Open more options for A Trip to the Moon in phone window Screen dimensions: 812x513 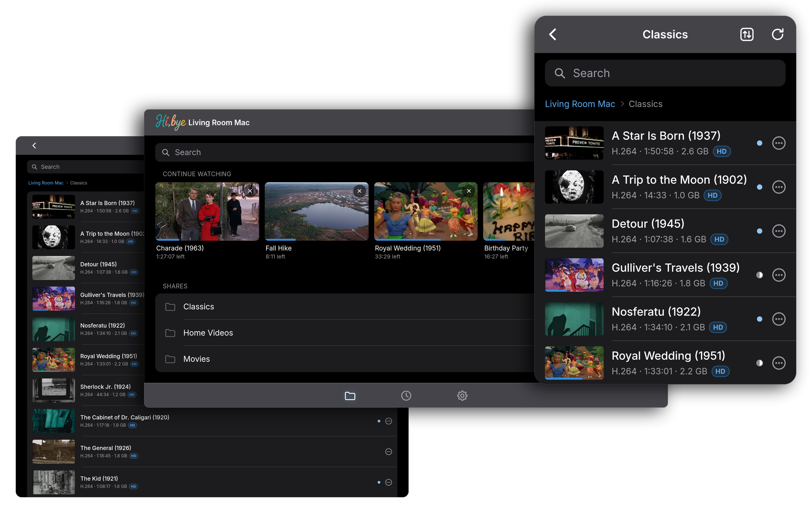click(x=779, y=187)
